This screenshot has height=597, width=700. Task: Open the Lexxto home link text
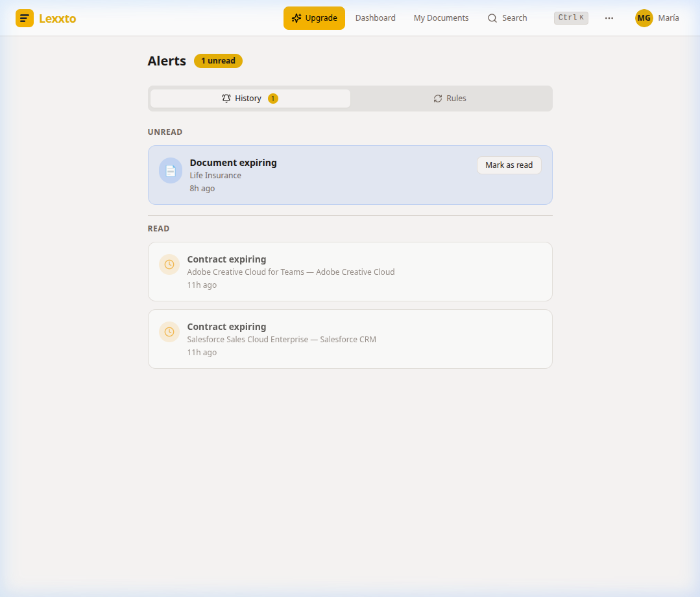point(58,19)
